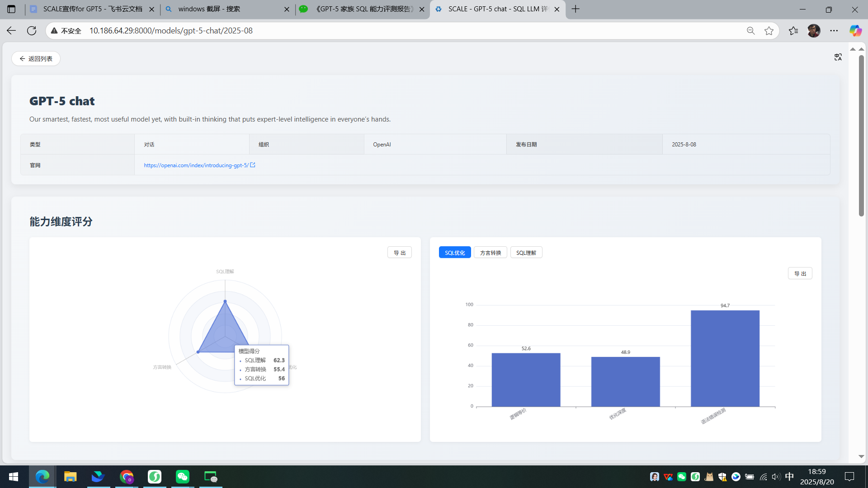Screen dimensions: 868x488
Task: Open the user profile avatar
Action: pyautogui.click(x=814, y=31)
